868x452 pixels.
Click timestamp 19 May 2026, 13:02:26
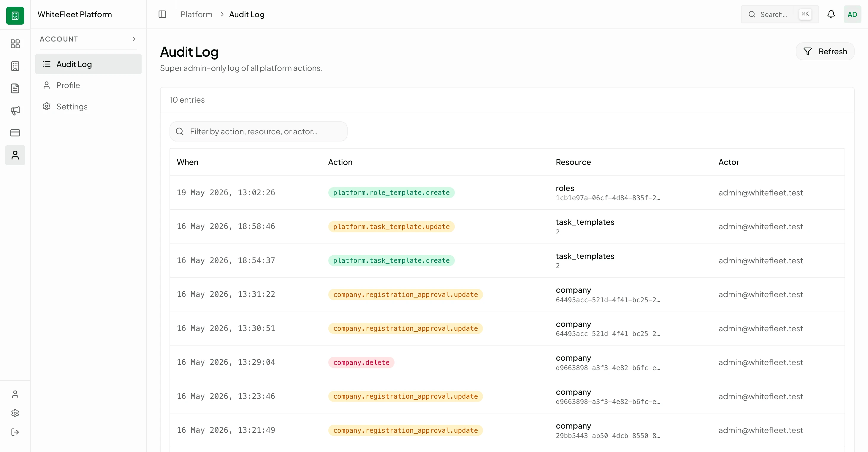pos(226,192)
